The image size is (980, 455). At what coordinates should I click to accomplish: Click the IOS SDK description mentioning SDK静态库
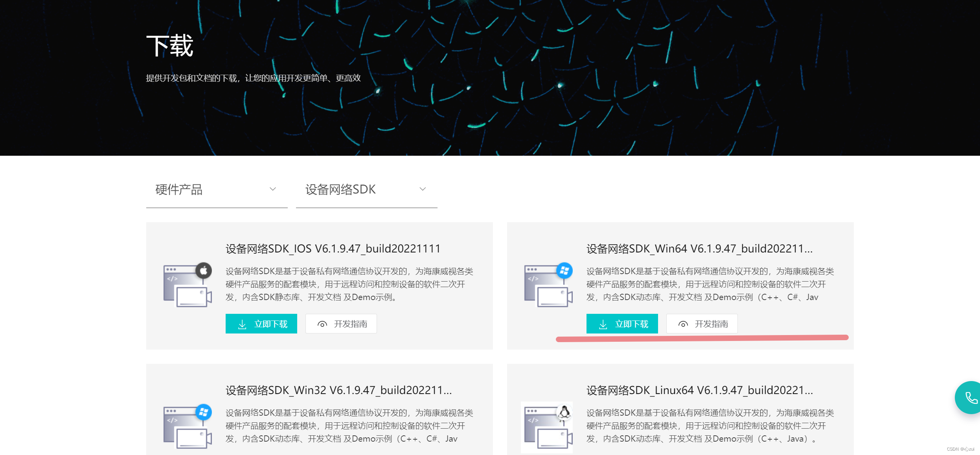pos(349,284)
